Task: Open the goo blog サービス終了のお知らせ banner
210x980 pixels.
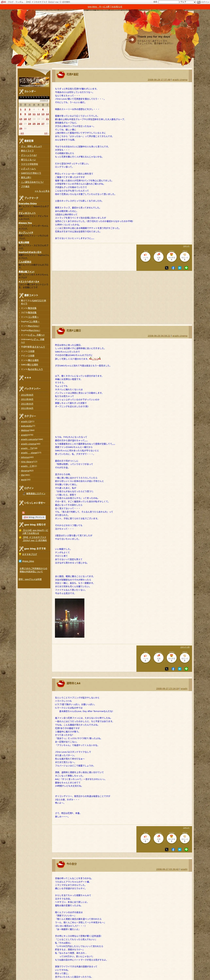Action: pyautogui.click(x=105, y=7)
